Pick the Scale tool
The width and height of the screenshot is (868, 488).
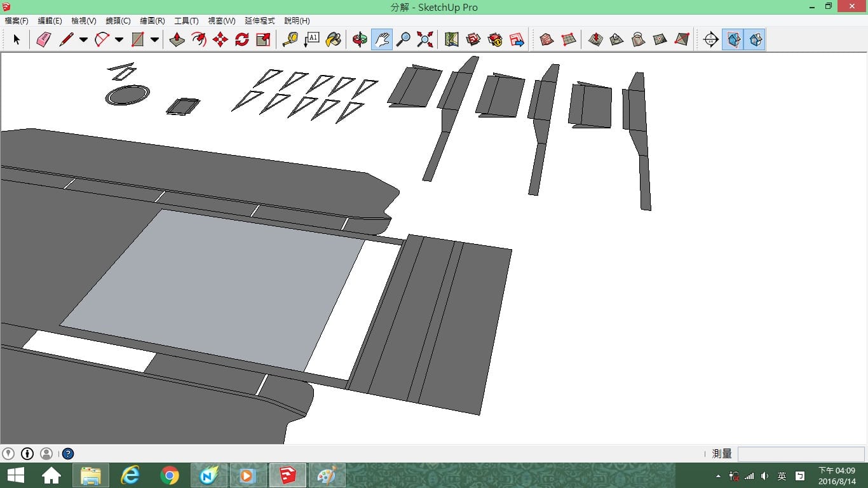264,39
